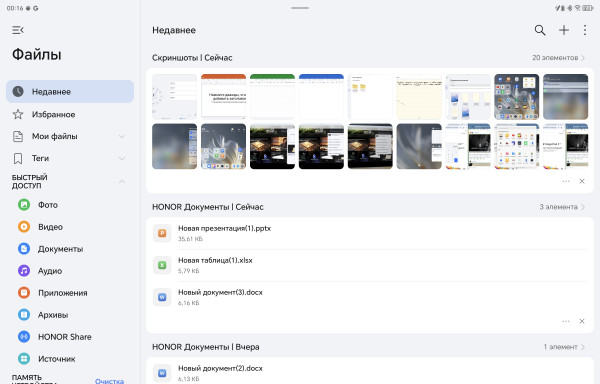
Task: Open the HONOR Документы | Сейчас heading
Action: coord(208,207)
